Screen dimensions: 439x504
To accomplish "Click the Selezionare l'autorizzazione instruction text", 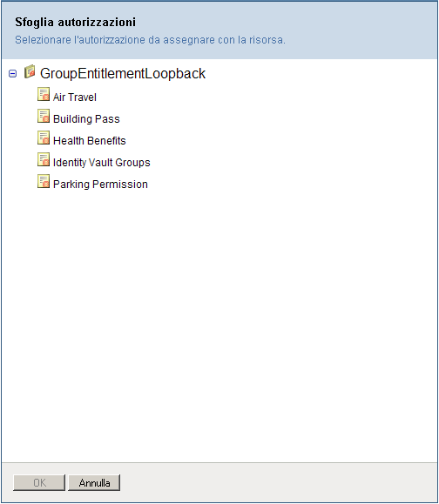I will 150,40.
